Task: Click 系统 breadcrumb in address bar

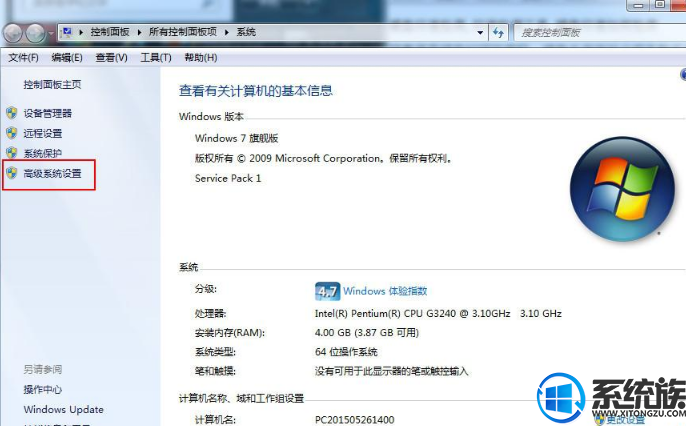Action: 246,32
